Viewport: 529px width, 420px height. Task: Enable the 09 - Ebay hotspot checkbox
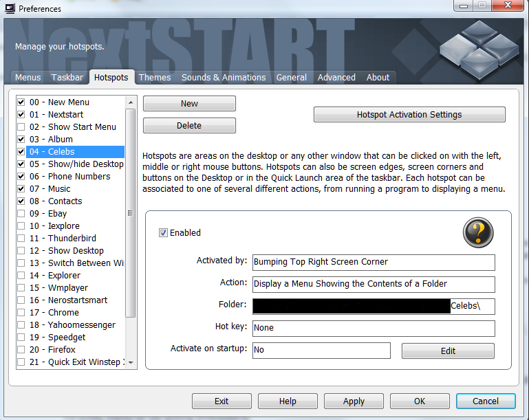pos(21,214)
